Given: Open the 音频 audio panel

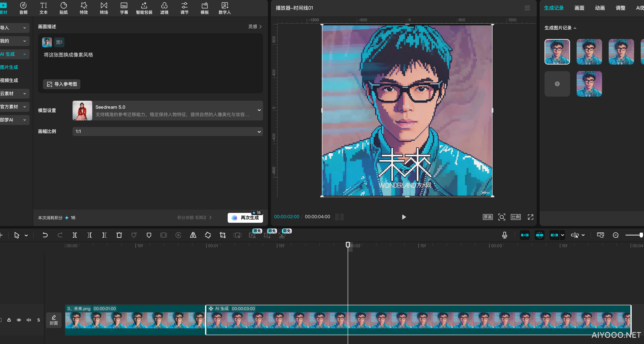Looking at the screenshot, I should [23, 8].
